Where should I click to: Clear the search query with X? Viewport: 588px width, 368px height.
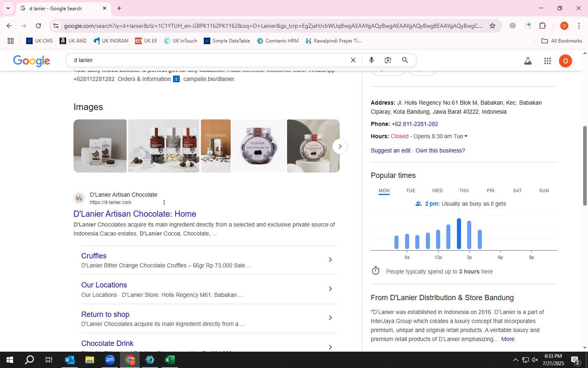tap(353, 60)
